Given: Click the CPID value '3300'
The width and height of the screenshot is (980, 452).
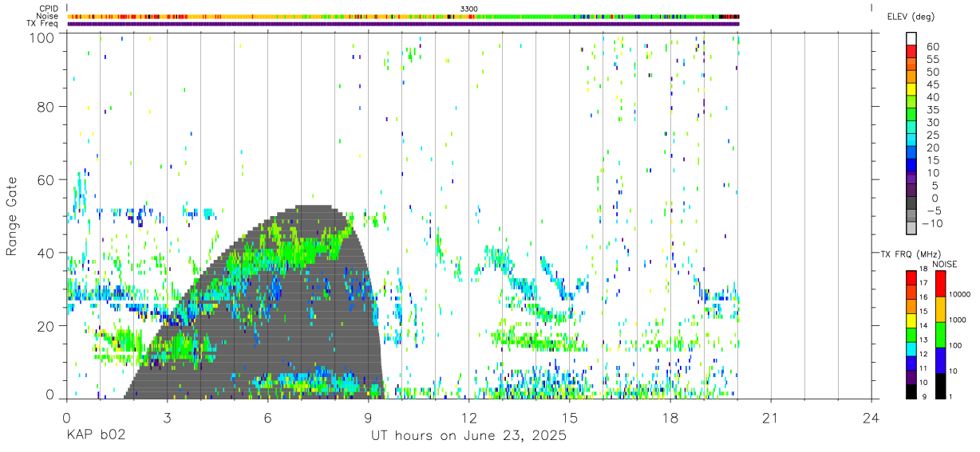Looking at the screenshot, I should pos(469,8).
